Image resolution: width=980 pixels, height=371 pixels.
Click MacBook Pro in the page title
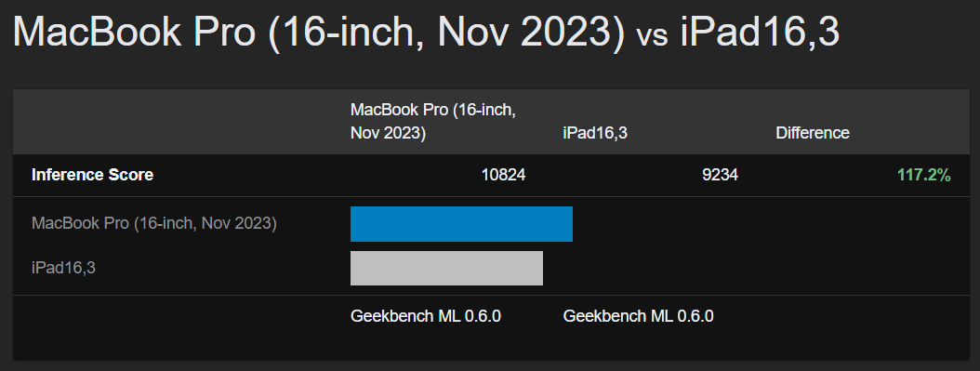point(134,32)
